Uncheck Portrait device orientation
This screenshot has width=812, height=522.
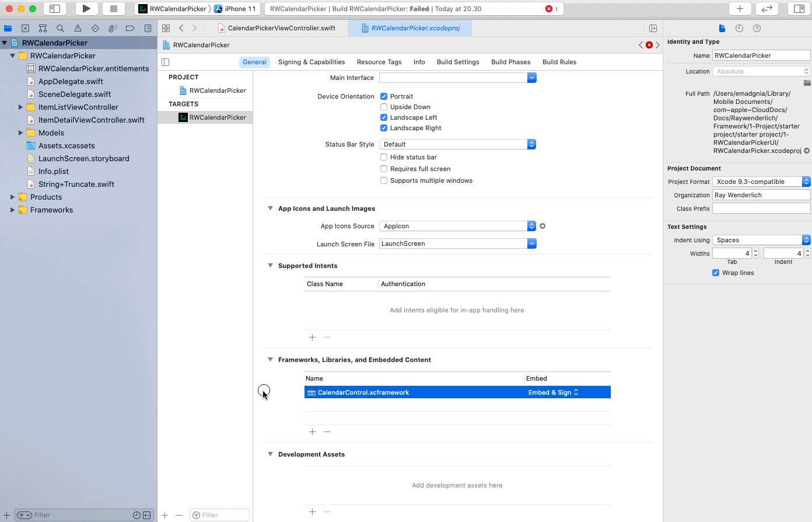click(x=384, y=96)
